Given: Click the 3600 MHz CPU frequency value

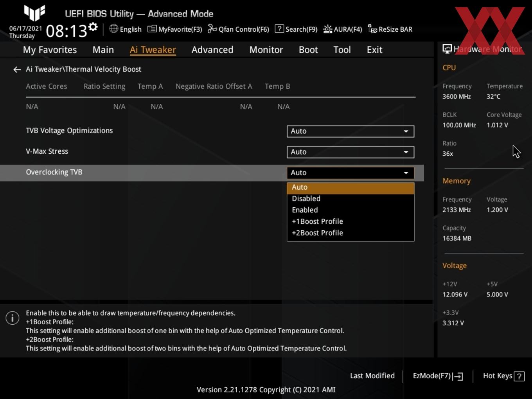Looking at the screenshot, I should [x=457, y=97].
